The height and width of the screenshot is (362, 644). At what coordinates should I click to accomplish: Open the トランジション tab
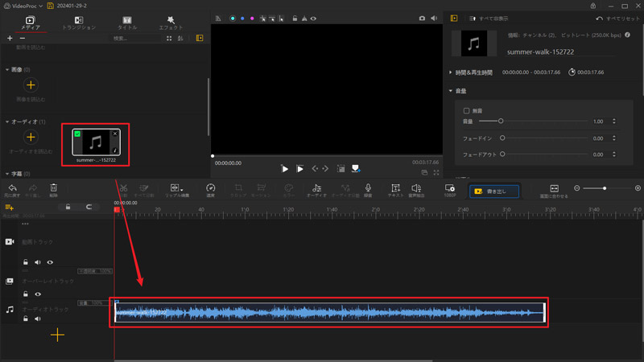tap(78, 23)
